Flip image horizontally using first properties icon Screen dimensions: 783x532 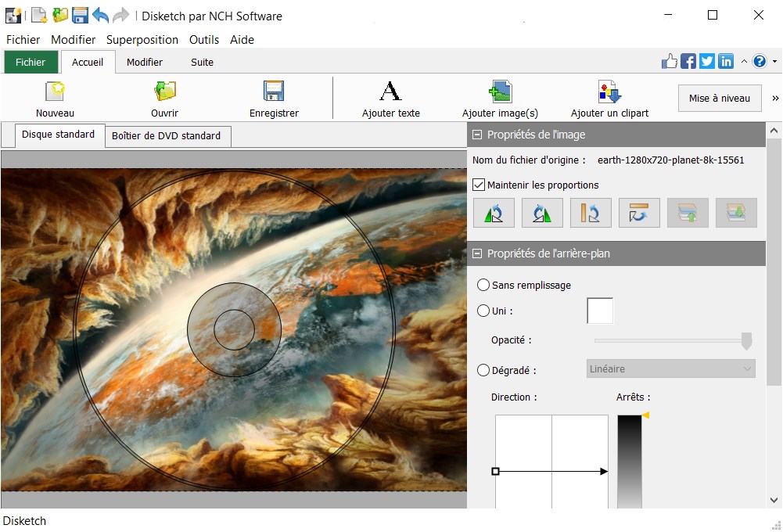pos(494,213)
